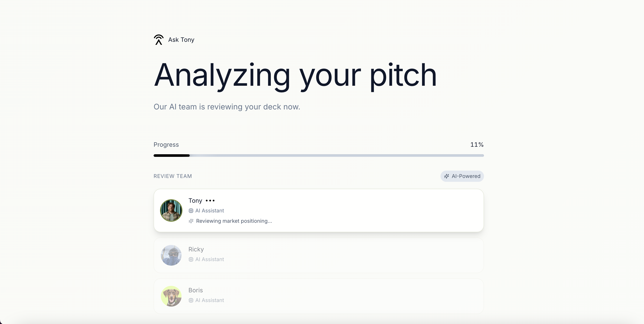Click Boris's dog avatar photo

tap(171, 296)
